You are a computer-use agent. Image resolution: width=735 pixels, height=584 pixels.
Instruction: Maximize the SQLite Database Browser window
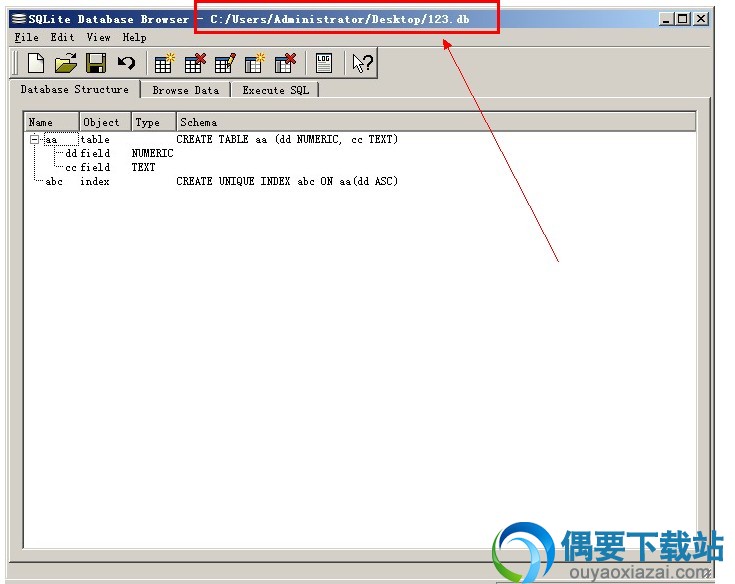(x=682, y=19)
